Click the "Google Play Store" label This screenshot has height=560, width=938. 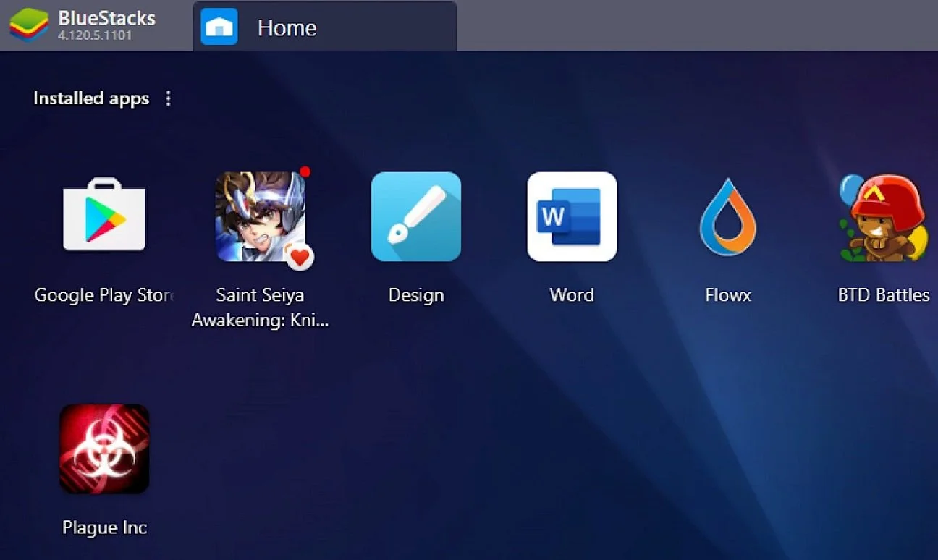(x=104, y=295)
